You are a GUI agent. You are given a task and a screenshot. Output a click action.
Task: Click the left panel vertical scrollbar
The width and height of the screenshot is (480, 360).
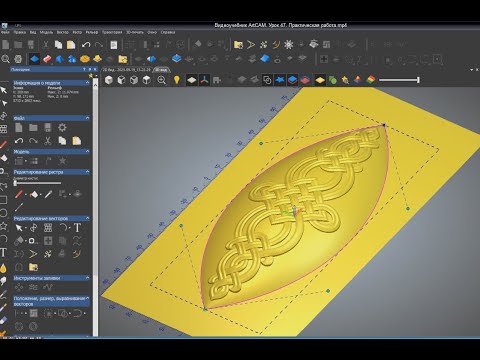pyautogui.click(x=95, y=207)
